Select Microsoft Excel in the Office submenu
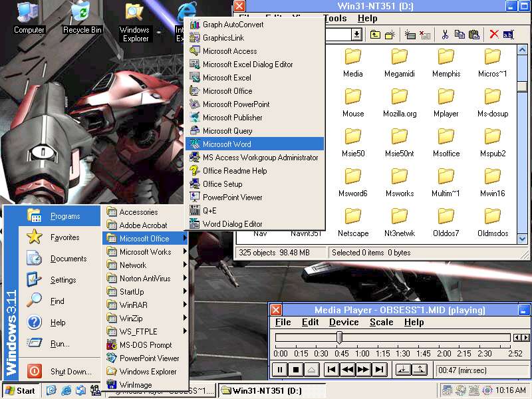This screenshot has width=532, height=399. (x=227, y=78)
